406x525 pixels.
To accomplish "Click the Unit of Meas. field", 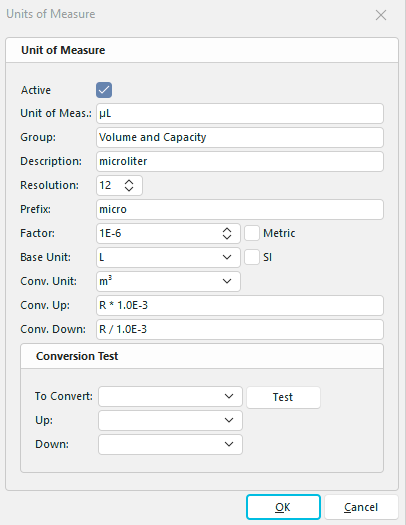I will point(240,114).
